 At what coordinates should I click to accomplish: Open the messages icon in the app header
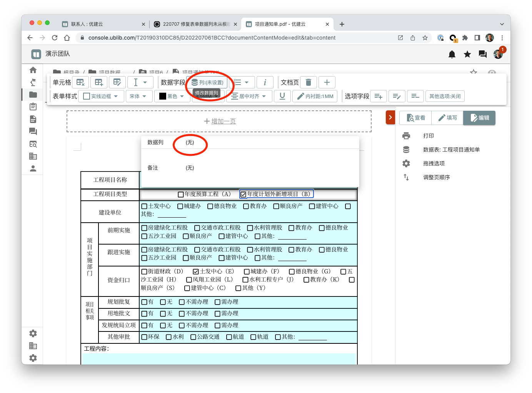pos(483,54)
